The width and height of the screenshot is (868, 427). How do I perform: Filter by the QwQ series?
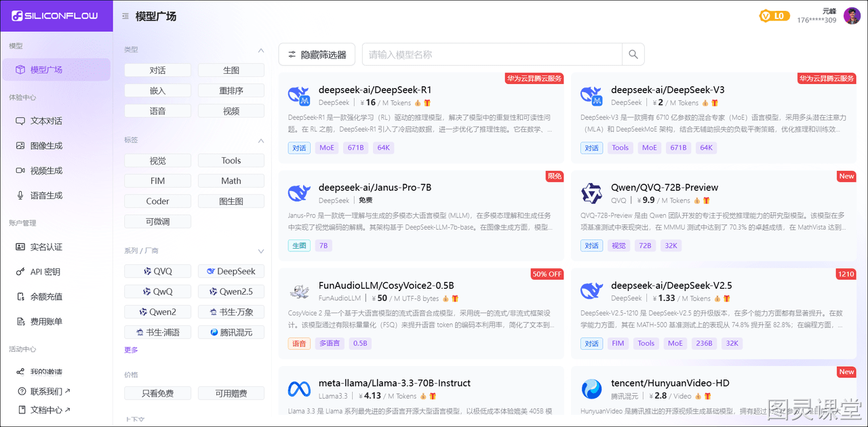pyautogui.click(x=157, y=291)
